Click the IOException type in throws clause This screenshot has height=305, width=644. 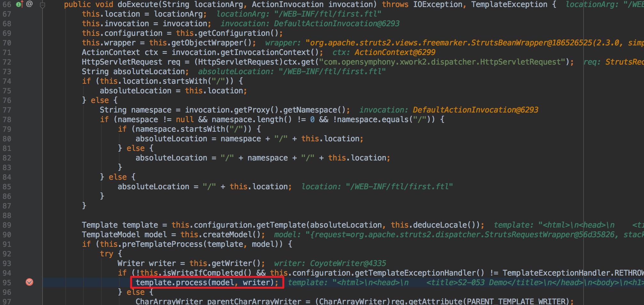tap(437, 4)
